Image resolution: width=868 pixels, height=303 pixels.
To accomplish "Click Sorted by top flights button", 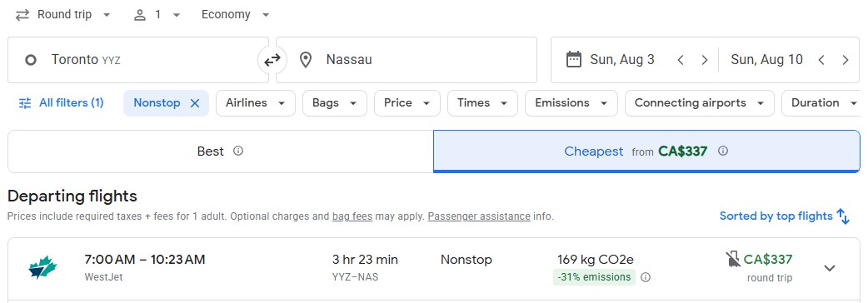I will (784, 216).
